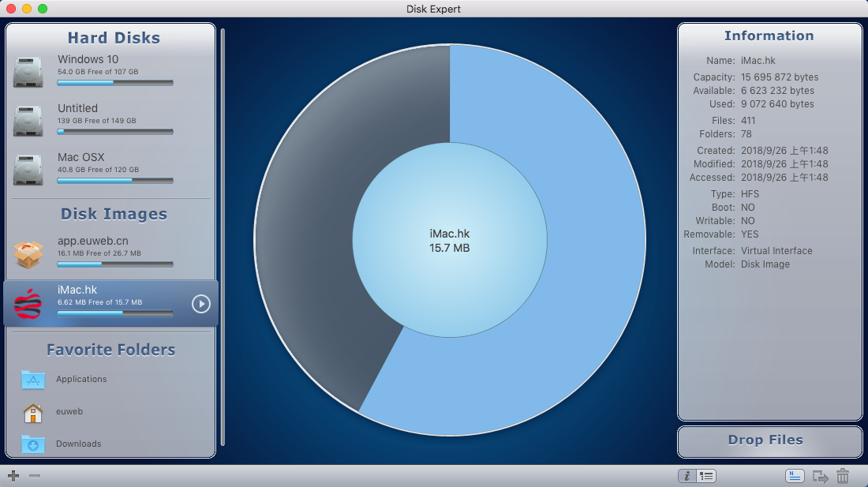Select the Windows 10 disk name
This screenshot has width=868, height=487.
(x=88, y=59)
